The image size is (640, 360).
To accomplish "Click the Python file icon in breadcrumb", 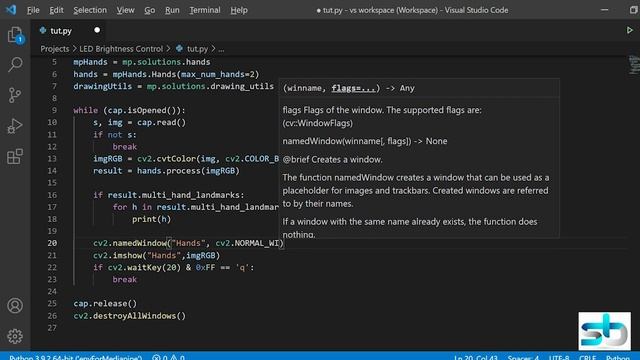I will coord(179,49).
